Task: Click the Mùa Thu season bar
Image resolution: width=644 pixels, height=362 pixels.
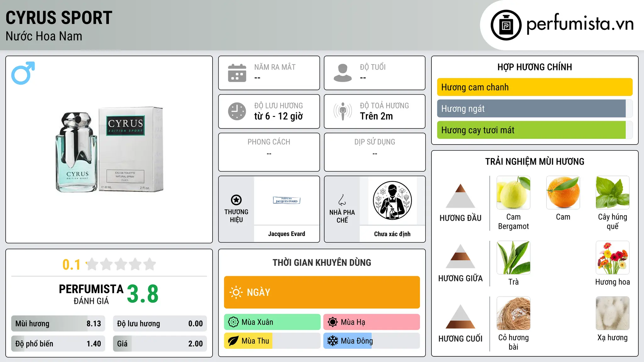Action: click(x=272, y=341)
